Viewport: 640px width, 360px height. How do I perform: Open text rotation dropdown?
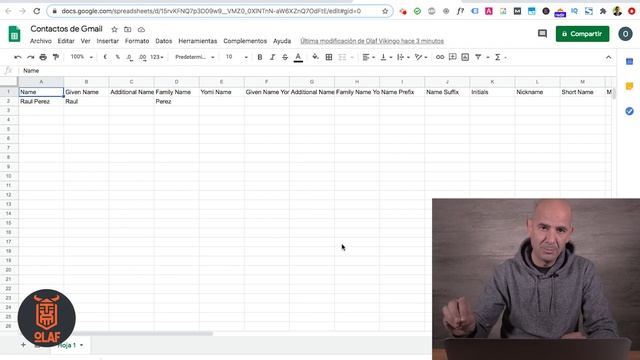(x=421, y=57)
